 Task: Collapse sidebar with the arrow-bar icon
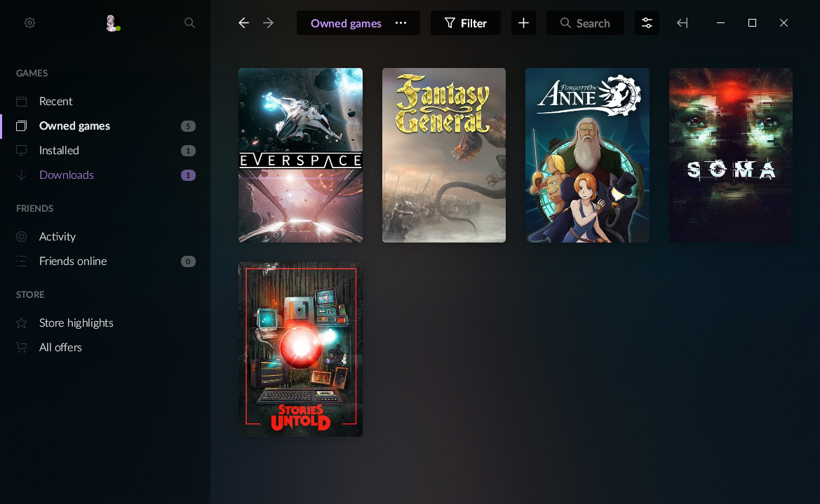[x=682, y=23]
